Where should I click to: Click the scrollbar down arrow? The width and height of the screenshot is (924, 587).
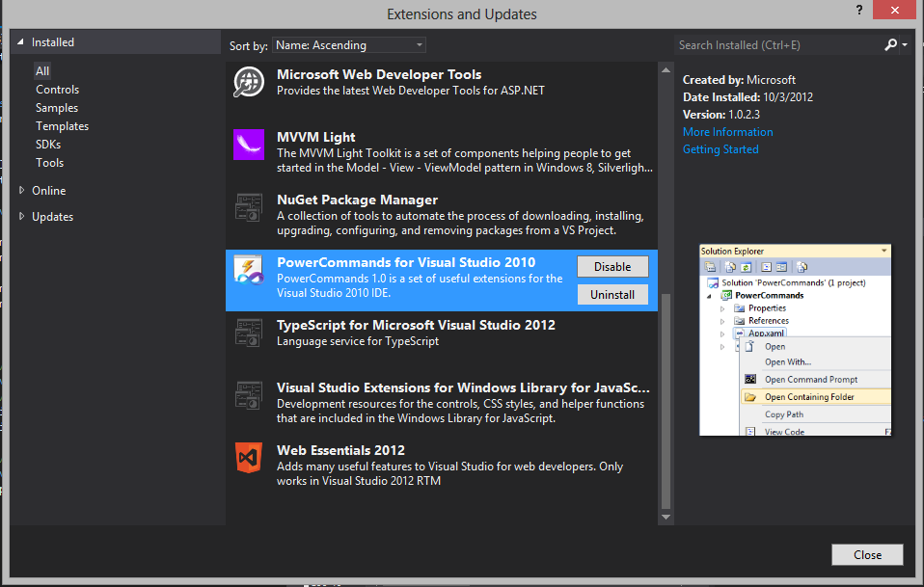(666, 517)
